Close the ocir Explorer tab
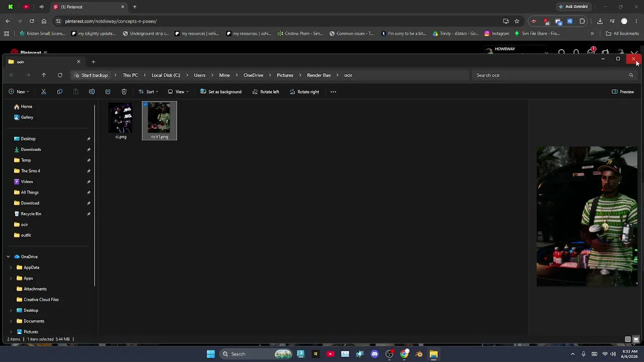 coord(78,61)
